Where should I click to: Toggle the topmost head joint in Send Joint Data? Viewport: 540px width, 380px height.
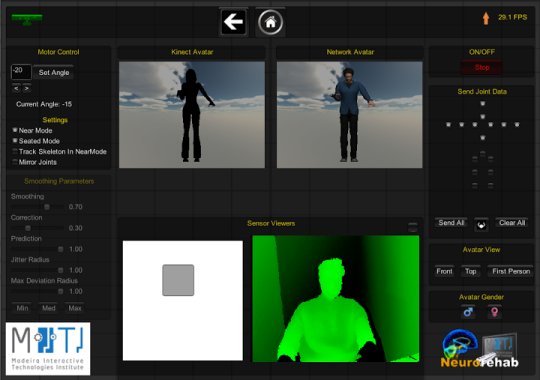coord(482,103)
